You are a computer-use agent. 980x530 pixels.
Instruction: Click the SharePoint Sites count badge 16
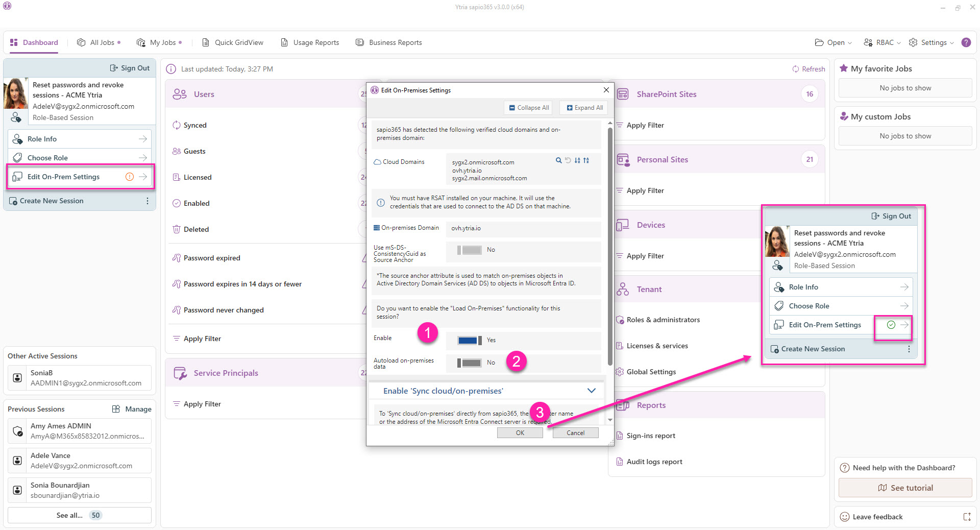810,94
